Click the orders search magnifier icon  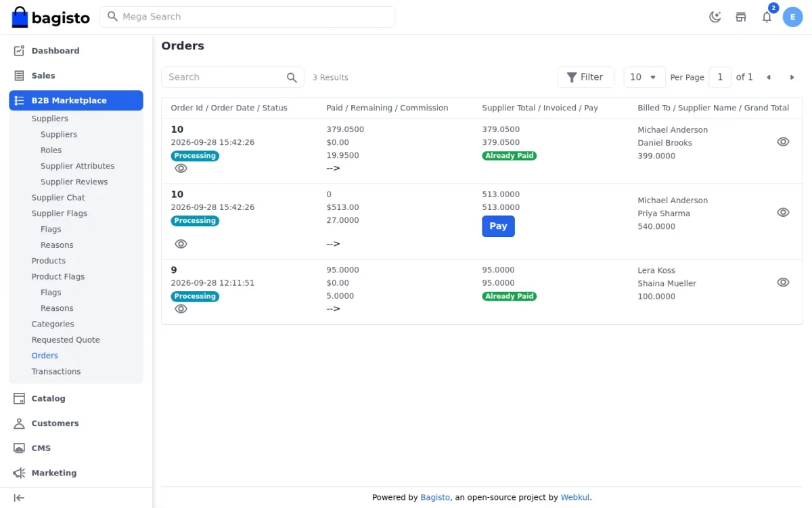pyautogui.click(x=292, y=78)
